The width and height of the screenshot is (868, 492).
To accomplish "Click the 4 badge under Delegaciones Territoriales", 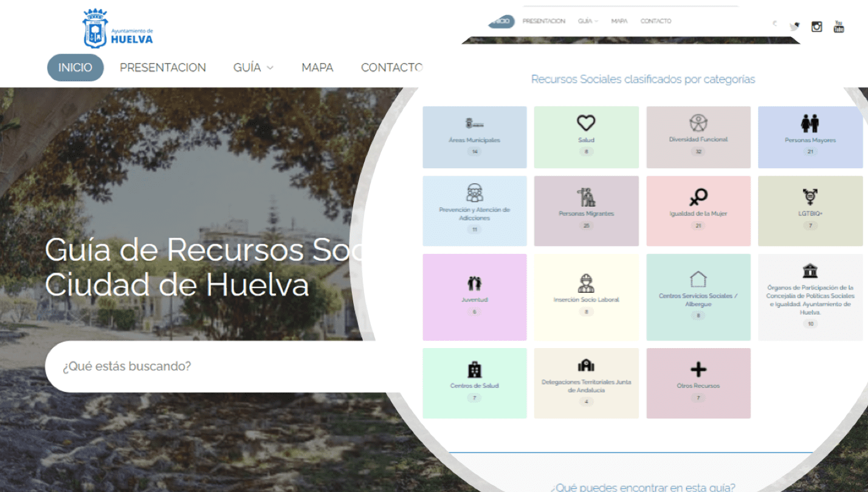I will (x=586, y=401).
